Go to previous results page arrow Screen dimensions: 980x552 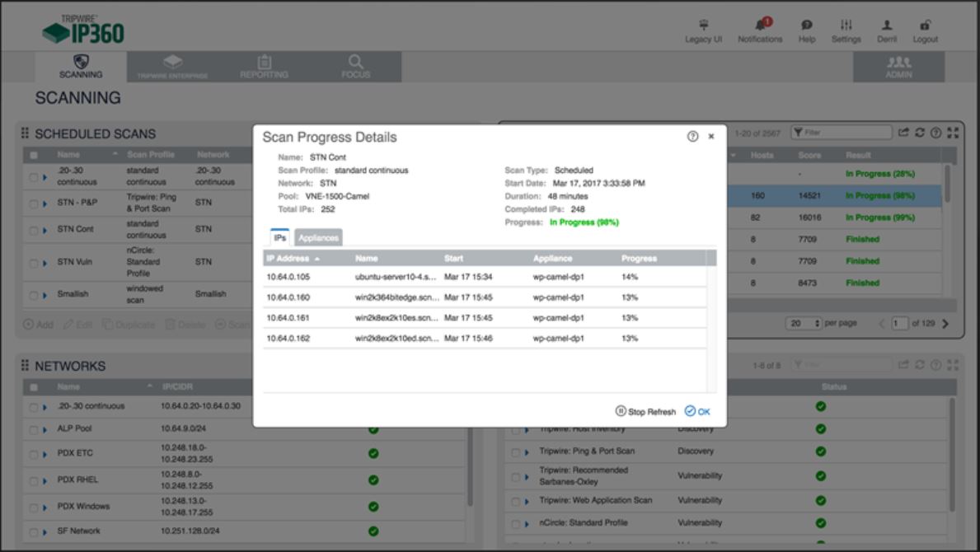(x=882, y=324)
